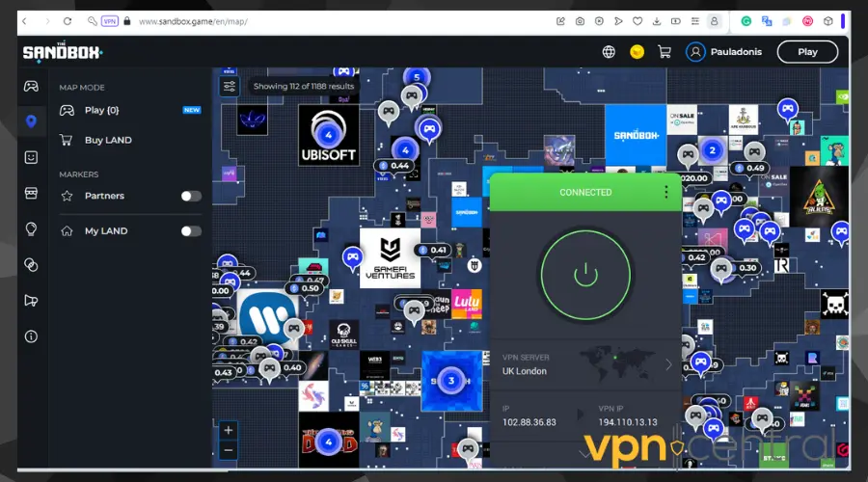This screenshot has height=482, width=868.
Task: Click the IP 102.88.36.83 text
Action: tap(529, 421)
